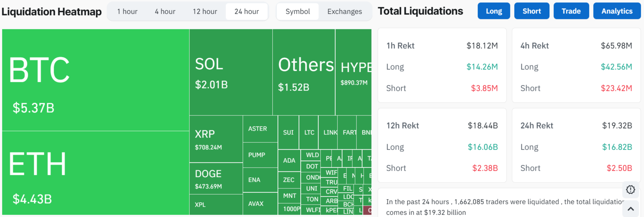644x217 pixels.
Task: Choose the 12 hour timeframe
Action: (205, 11)
